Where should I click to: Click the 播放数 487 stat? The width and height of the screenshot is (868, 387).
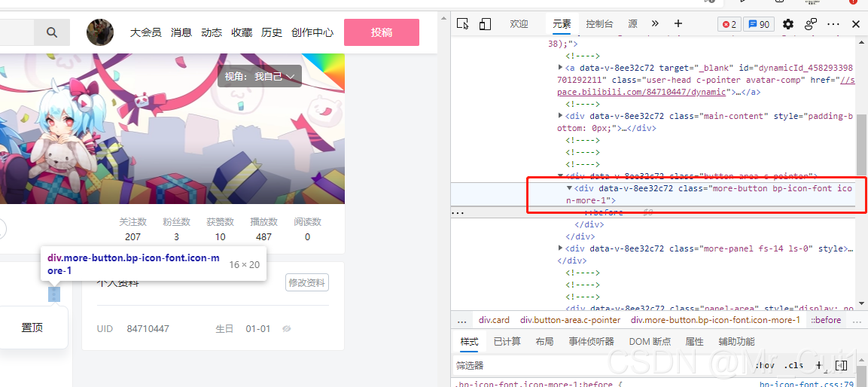tap(264, 229)
